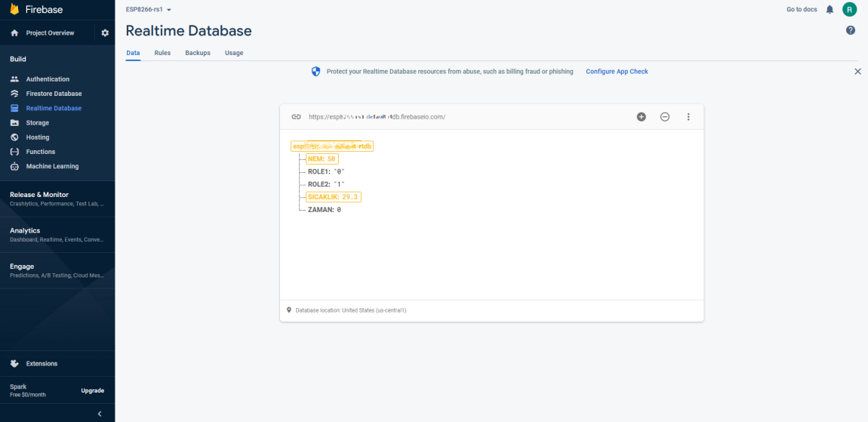Screen dimensions: 868x422
Task: Select the root rtdb node
Action: click(x=332, y=146)
